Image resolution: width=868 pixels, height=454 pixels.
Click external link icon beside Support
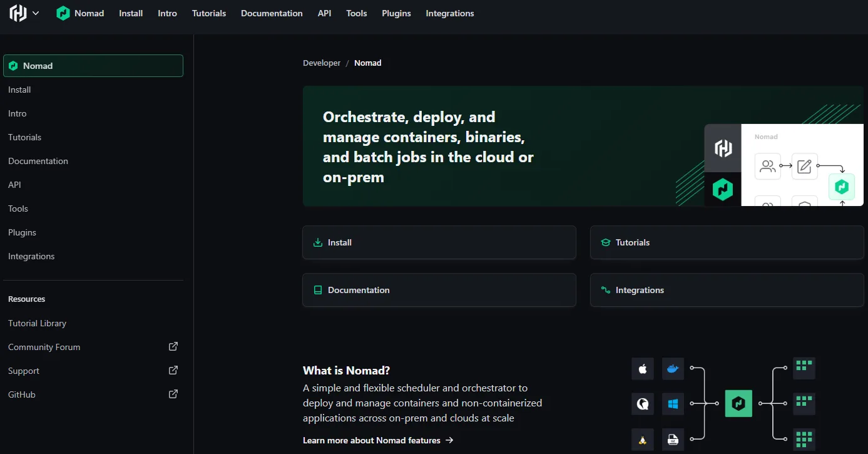173,370
